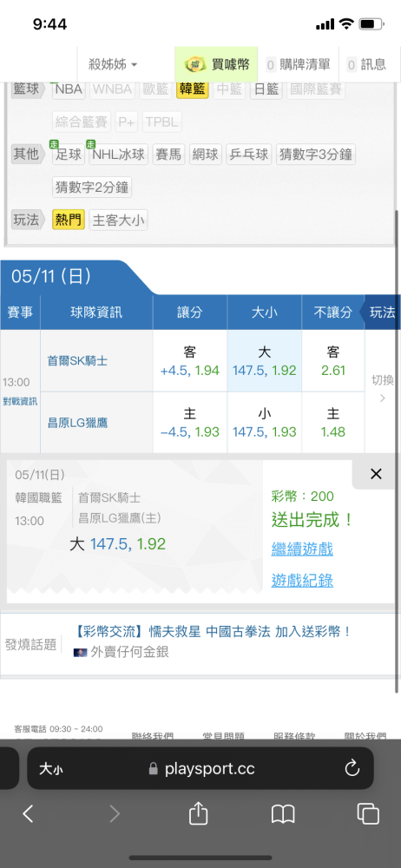Select the P+ league filter
This screenshot has width=401, height=868.
coord(127,122)
